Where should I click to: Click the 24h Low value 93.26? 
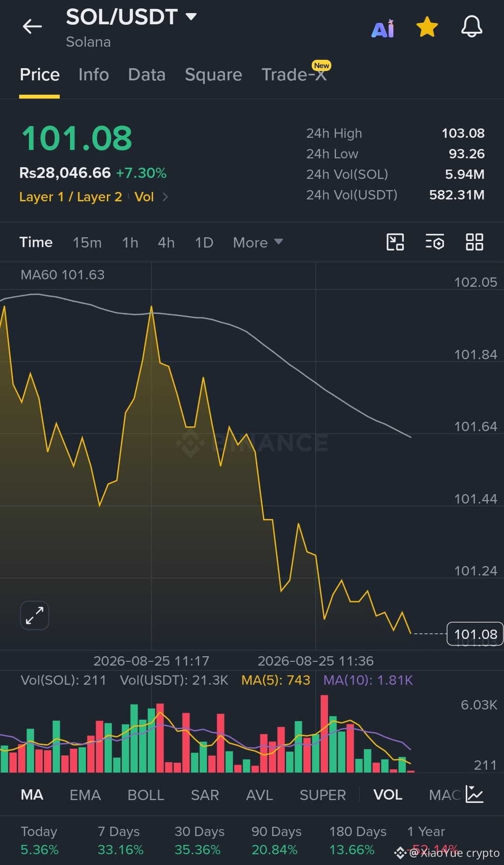point(467,154)
